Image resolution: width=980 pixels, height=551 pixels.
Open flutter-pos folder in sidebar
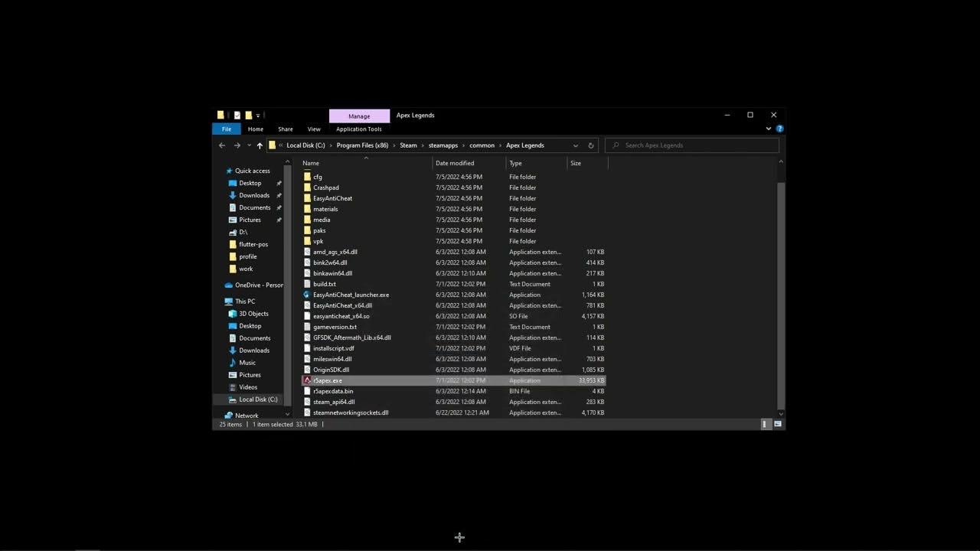(253, 244)
